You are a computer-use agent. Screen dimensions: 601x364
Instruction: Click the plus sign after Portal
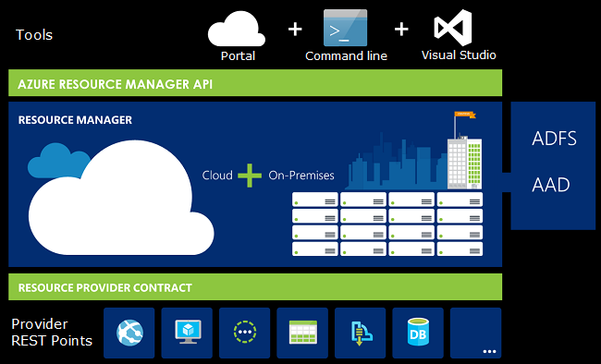point(295,30)
